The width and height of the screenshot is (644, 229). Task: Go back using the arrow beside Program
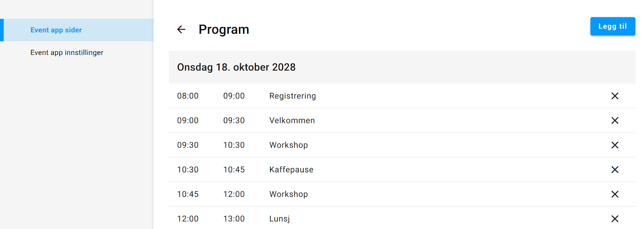(181, 29)
